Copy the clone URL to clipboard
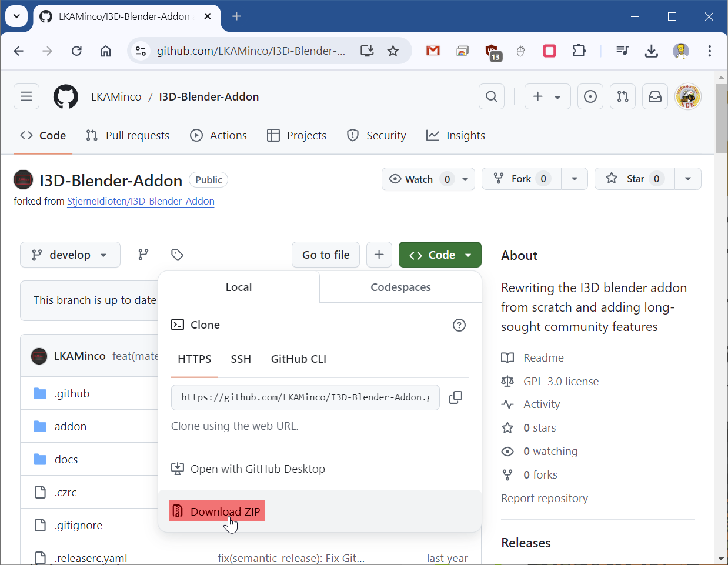The width and height of the screenshot is (728, 565). click(456, 397)
